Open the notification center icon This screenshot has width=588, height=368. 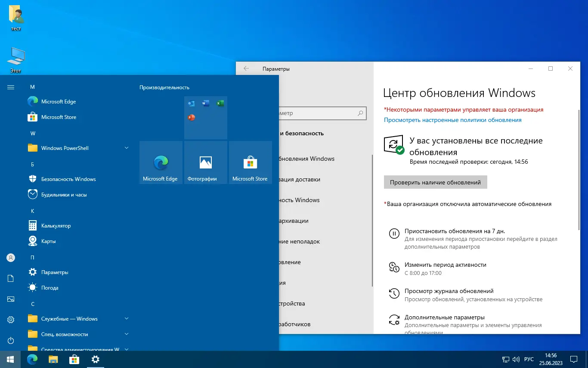tap(574, 359)
